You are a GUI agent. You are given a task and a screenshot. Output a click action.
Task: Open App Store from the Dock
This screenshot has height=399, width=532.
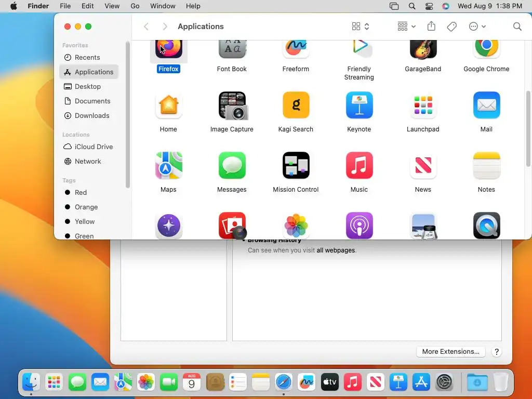[x=421, y=383]
